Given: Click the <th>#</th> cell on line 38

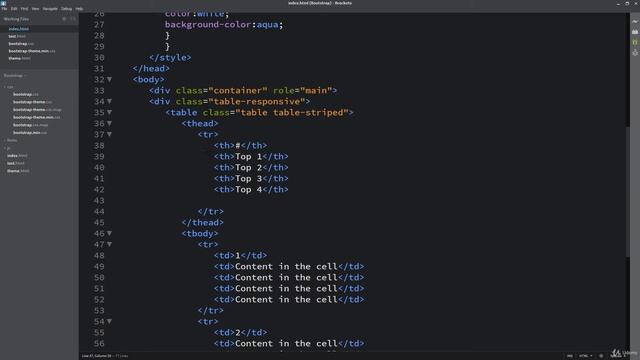Looking at the screenshot, I should click(240, 146).
